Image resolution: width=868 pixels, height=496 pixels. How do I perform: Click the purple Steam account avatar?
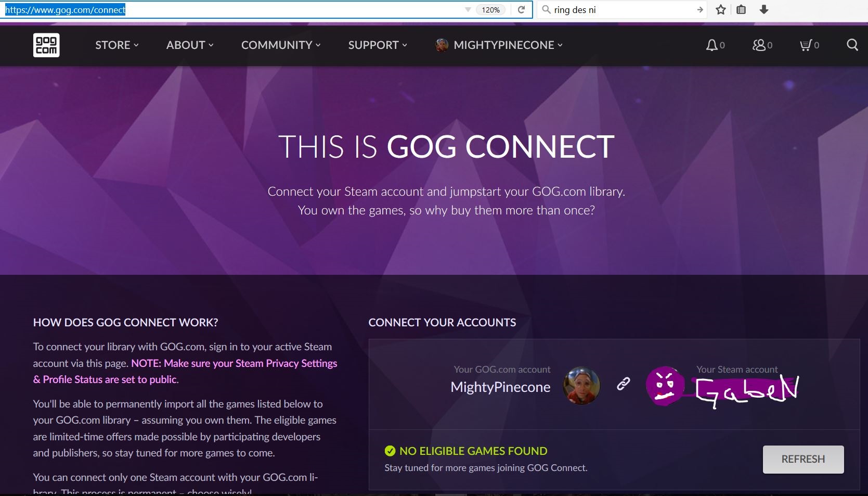[664, 386]
